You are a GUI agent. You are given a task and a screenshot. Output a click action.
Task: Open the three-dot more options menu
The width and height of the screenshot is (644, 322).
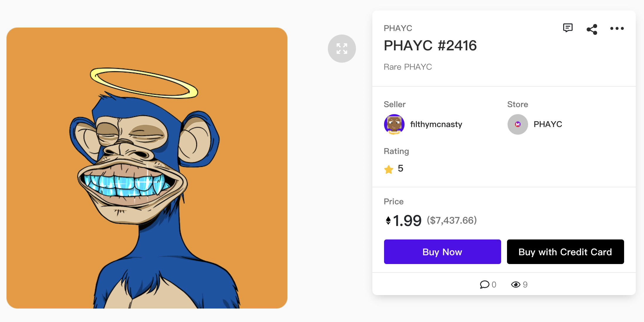click(x=617, y=28)
